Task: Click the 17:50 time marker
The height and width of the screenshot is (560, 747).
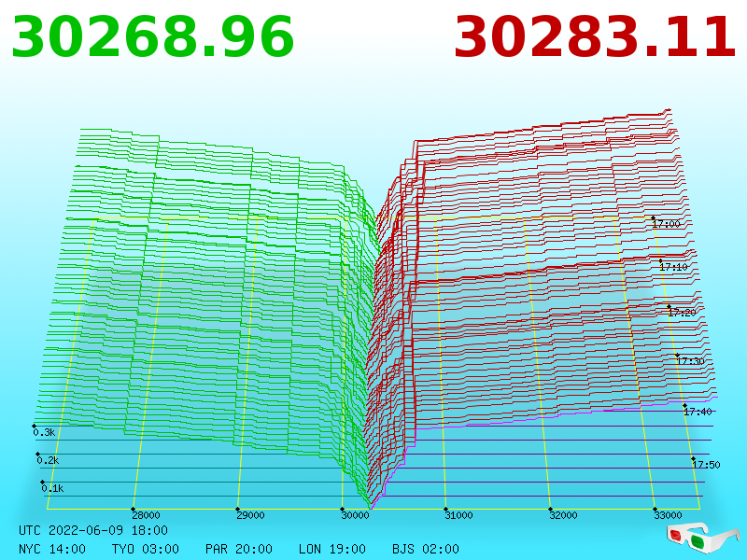Action: pyautogui.click(x=706, y=465)
